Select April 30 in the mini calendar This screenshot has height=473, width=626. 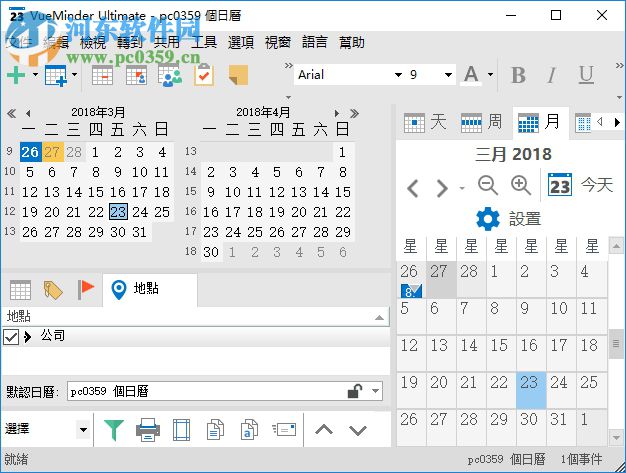[211, 252]
